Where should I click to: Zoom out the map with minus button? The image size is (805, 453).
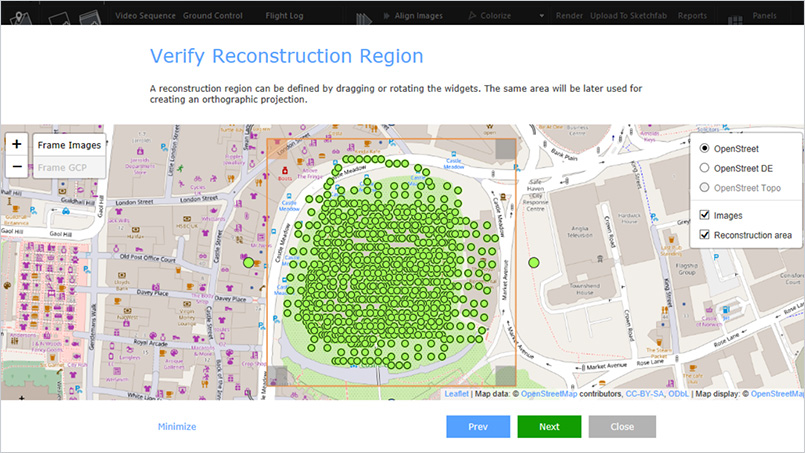click(x=18, y=167)
